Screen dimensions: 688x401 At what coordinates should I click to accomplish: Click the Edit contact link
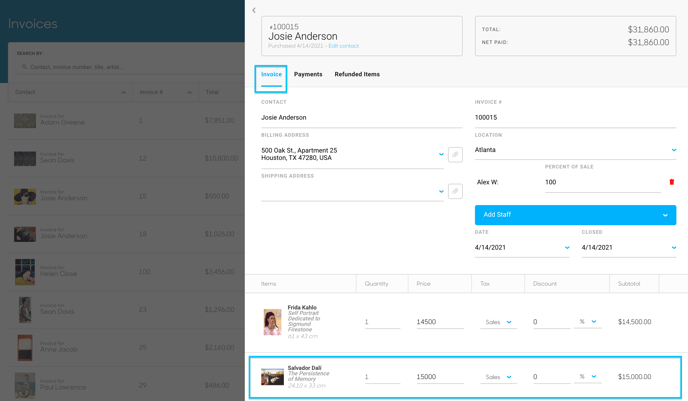click(344, 46)
